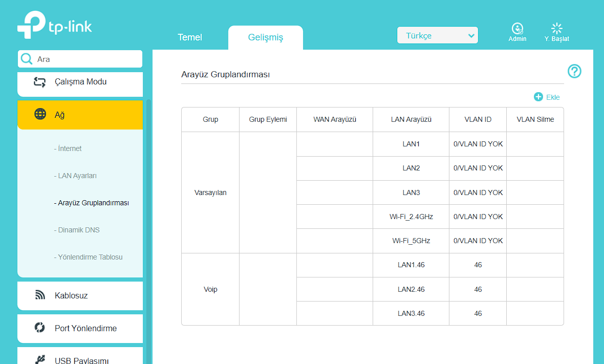This screenshot has width=604, height=364.
Task: Click the Y. Başlat reboot icon
Action: pyautogui.click(x=556, y=28)
